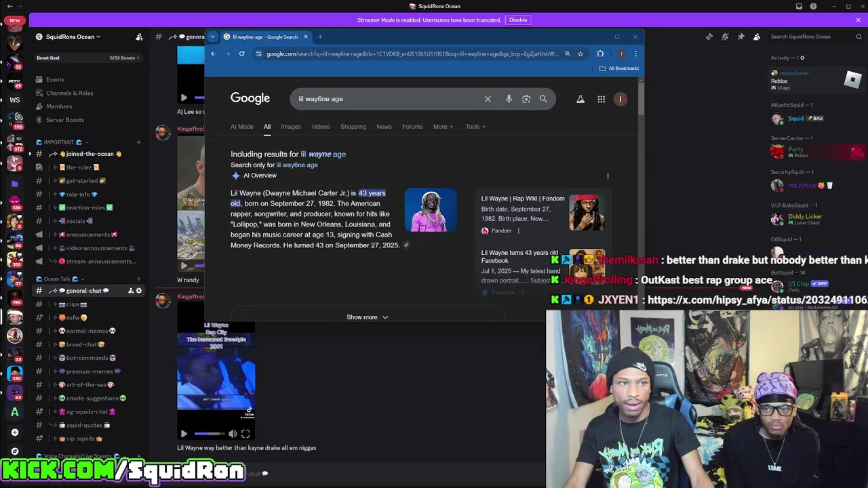
Task: Dismiss the Streamer Mode banner
Action: pos(858,20)
